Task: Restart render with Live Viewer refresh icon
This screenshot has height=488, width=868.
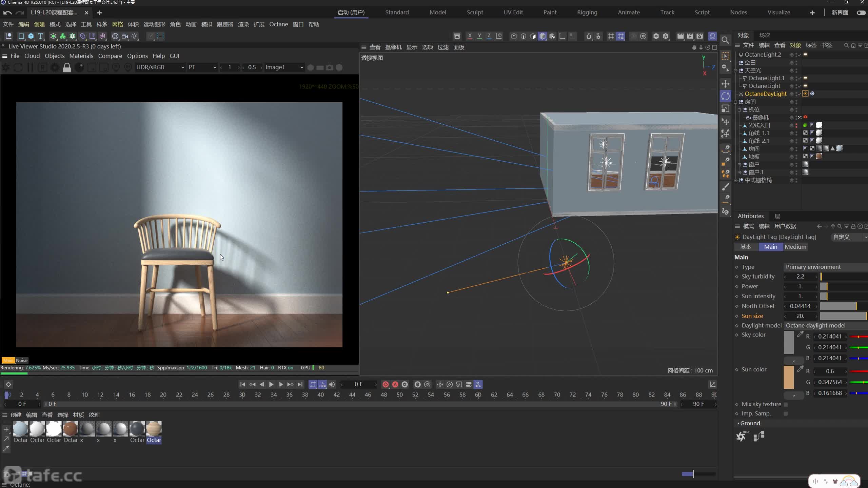Action: 18,67
